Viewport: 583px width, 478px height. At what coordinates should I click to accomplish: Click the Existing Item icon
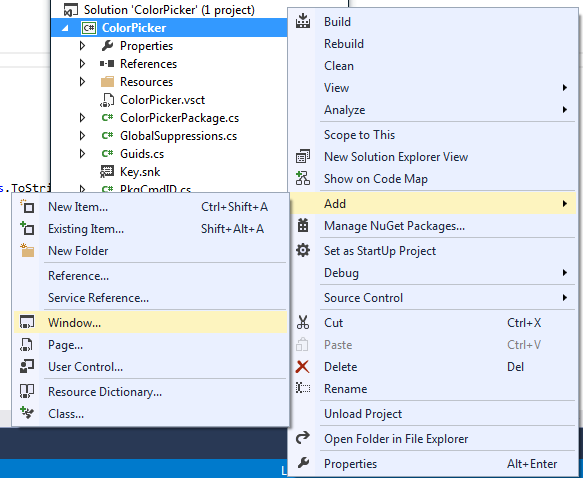27,228
